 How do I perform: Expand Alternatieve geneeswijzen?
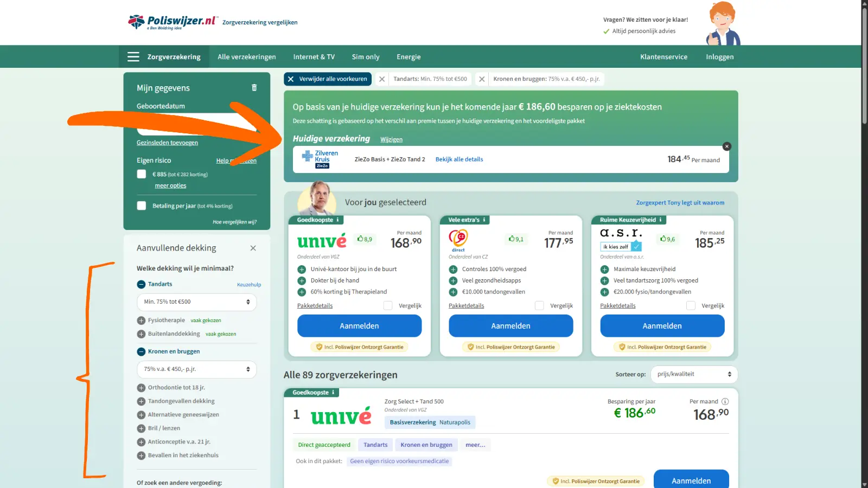141,415
